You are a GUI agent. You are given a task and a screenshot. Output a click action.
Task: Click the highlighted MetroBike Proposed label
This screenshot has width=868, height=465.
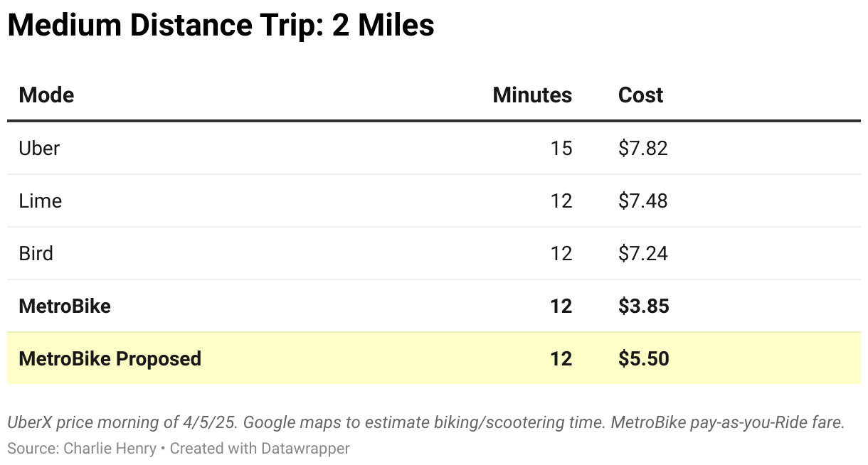[110, 358]
